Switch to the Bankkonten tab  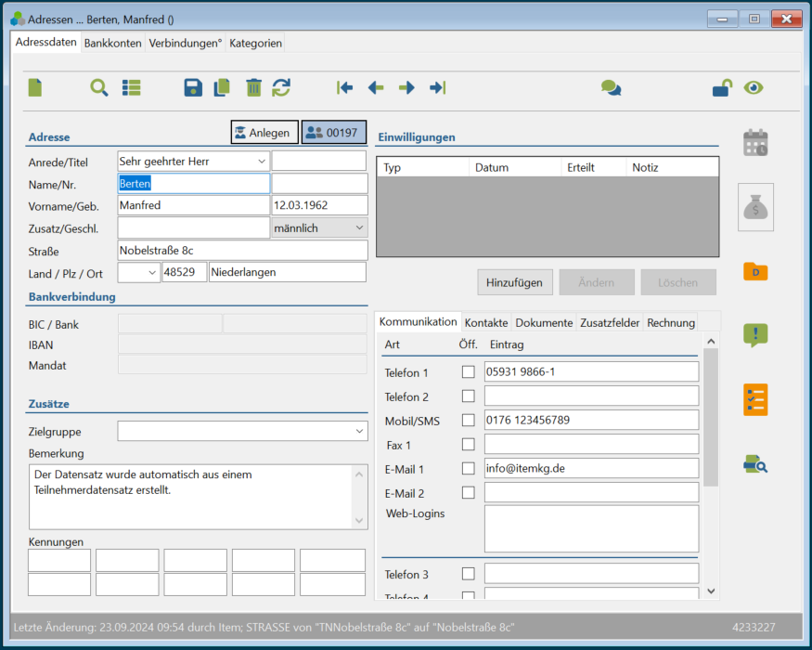tap(113, 43)
